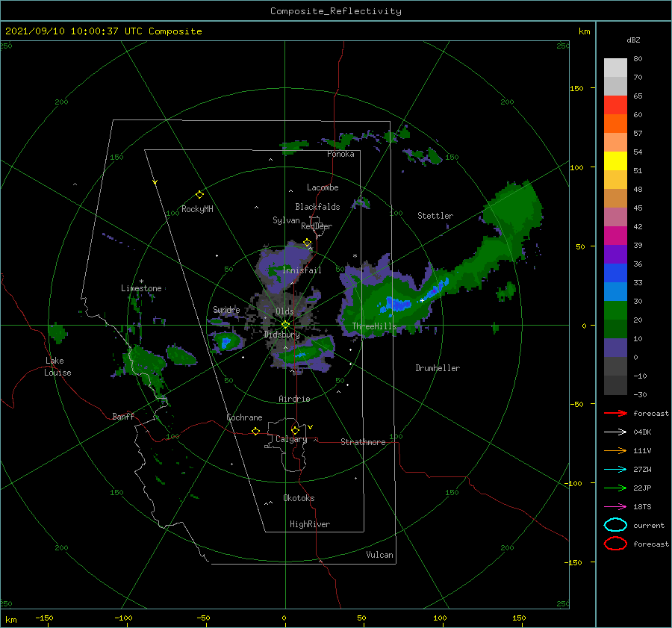
Task: Click the Sylvan label
Action: 286,220
